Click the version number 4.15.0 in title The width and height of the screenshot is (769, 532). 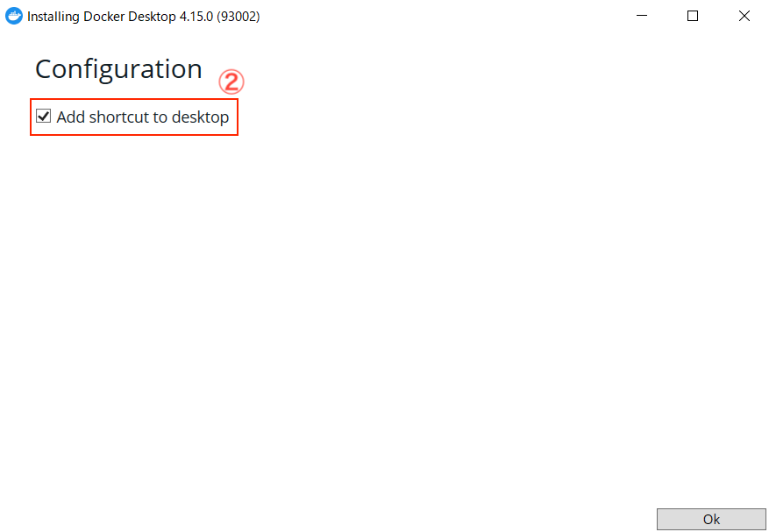tap(196, 16)
